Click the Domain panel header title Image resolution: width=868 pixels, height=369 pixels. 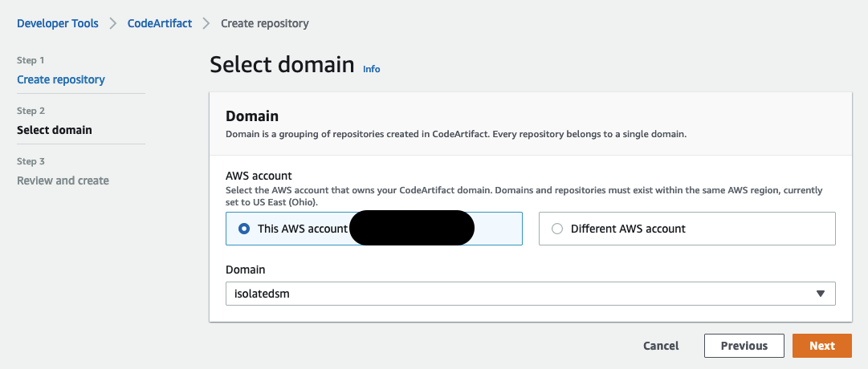251,116
